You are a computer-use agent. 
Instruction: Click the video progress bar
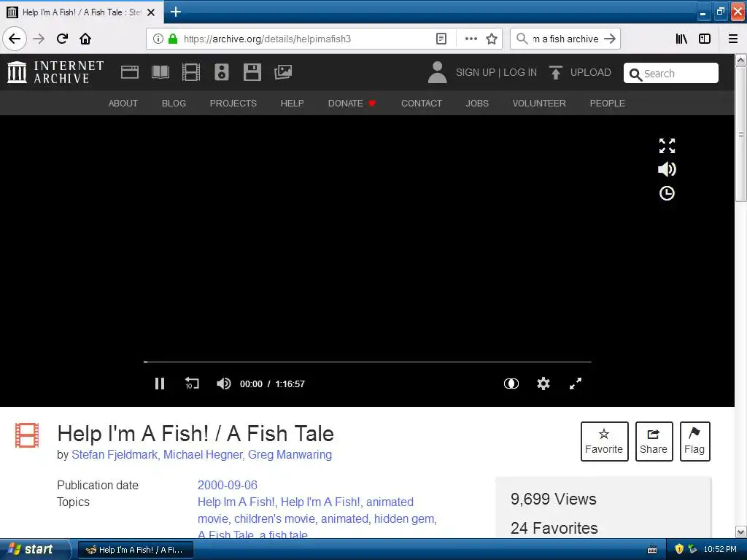(368, 362)
